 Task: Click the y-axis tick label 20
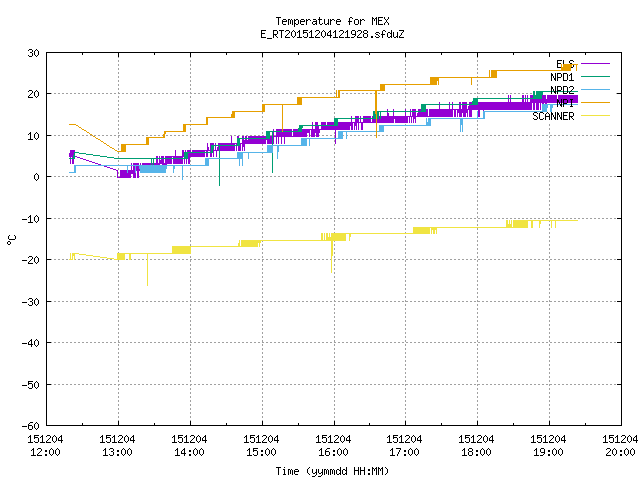tap(33, 94)
